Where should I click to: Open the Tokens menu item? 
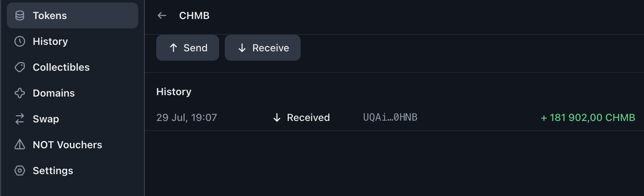pyautogui.click(x=73, y=15)
